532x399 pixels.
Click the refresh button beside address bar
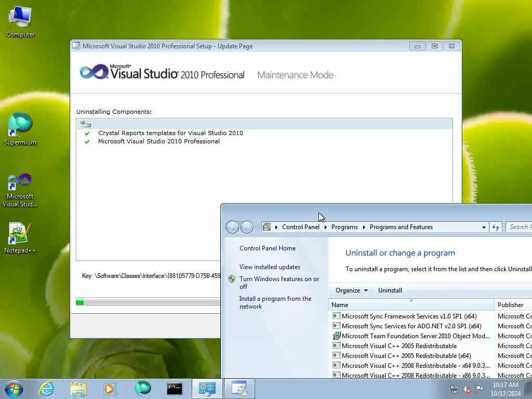496,228
